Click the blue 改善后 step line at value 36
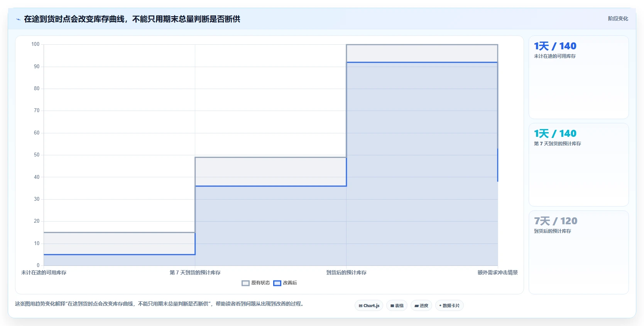This screenshot has height=326, width=644. pos(270,186)
